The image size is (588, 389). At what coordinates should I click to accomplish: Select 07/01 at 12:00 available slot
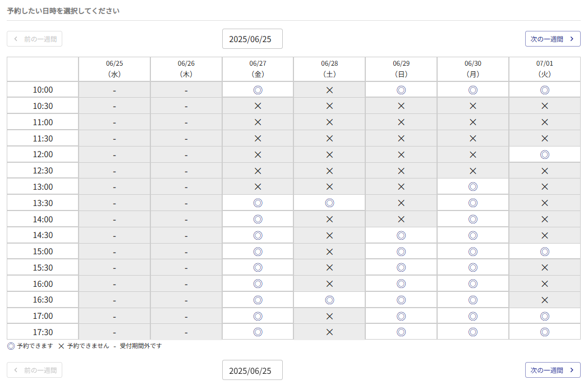point(544,154)
